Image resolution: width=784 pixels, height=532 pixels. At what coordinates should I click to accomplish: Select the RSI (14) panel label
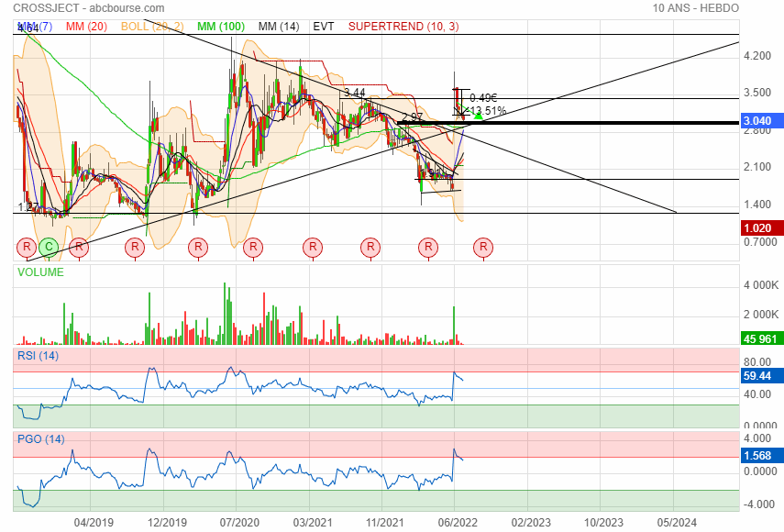tap(38, 356)
